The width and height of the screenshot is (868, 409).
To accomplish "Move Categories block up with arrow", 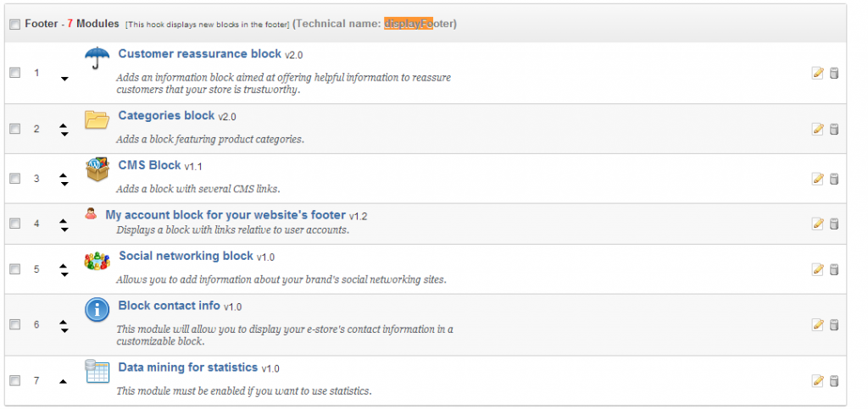I will click(x=64, y=125).
